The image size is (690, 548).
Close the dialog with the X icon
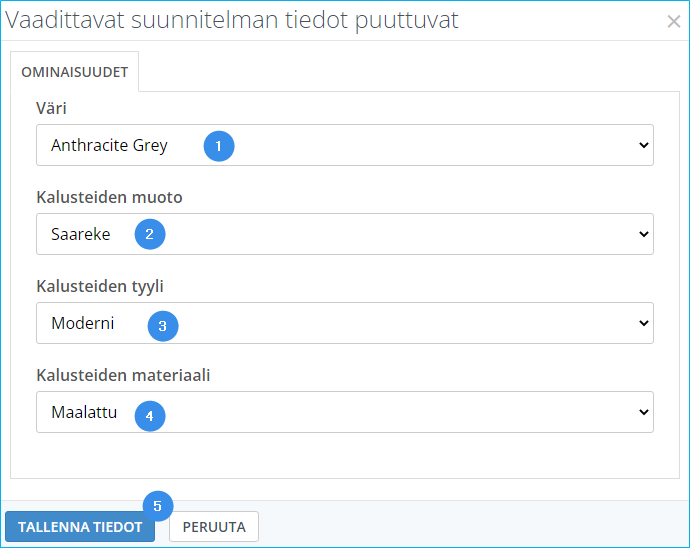pyautogui.click(x=674, y=21)
